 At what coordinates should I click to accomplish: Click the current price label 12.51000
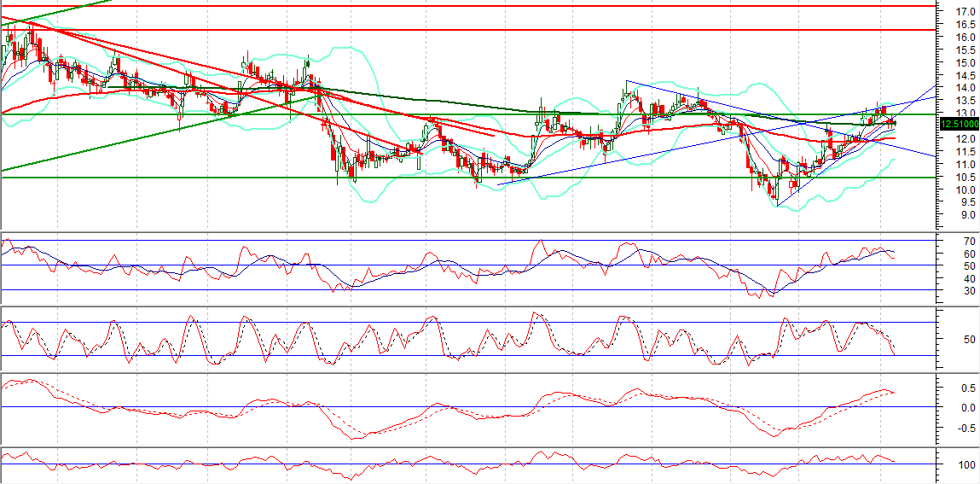[959, 125]
